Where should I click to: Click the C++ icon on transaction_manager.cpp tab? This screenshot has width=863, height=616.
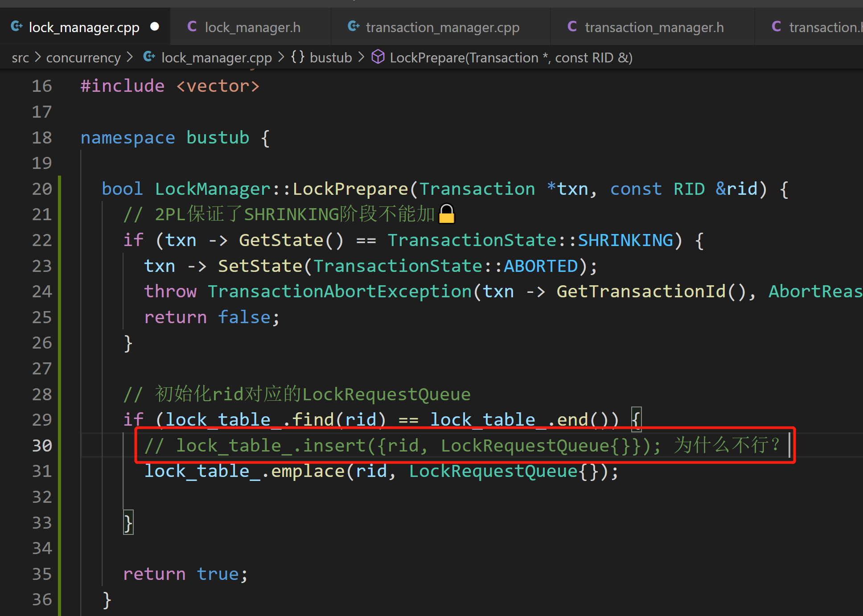(x=353, y=26)
